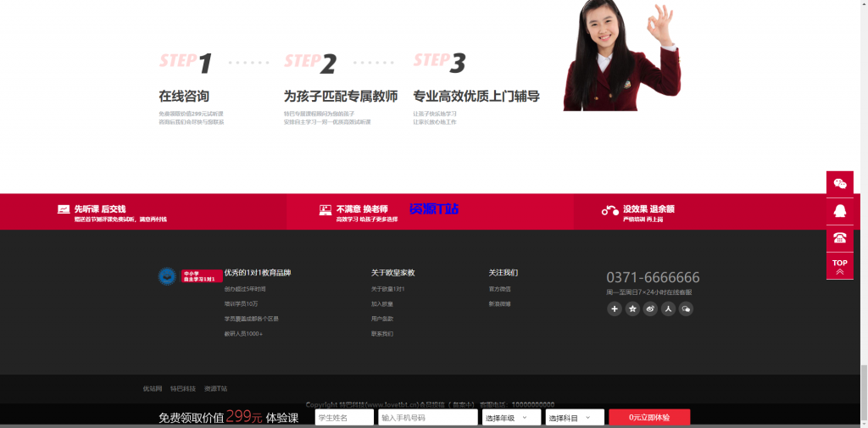Open the 用户条款 link

(382, 319)
